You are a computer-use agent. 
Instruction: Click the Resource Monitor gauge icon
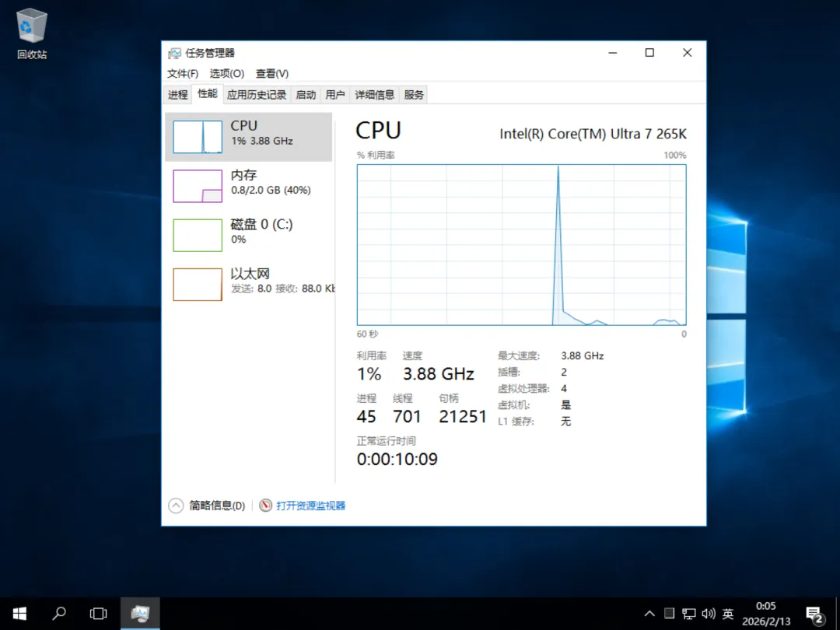[x=265, y=506]
